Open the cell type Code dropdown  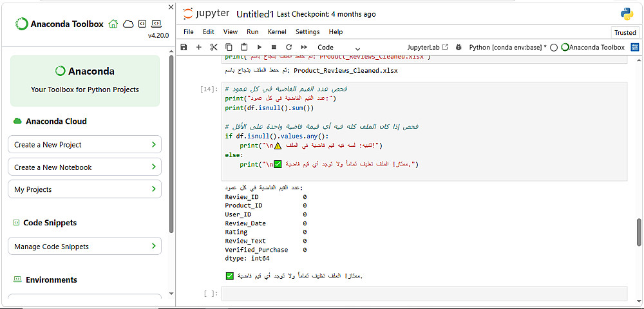[x=339, y=47]
